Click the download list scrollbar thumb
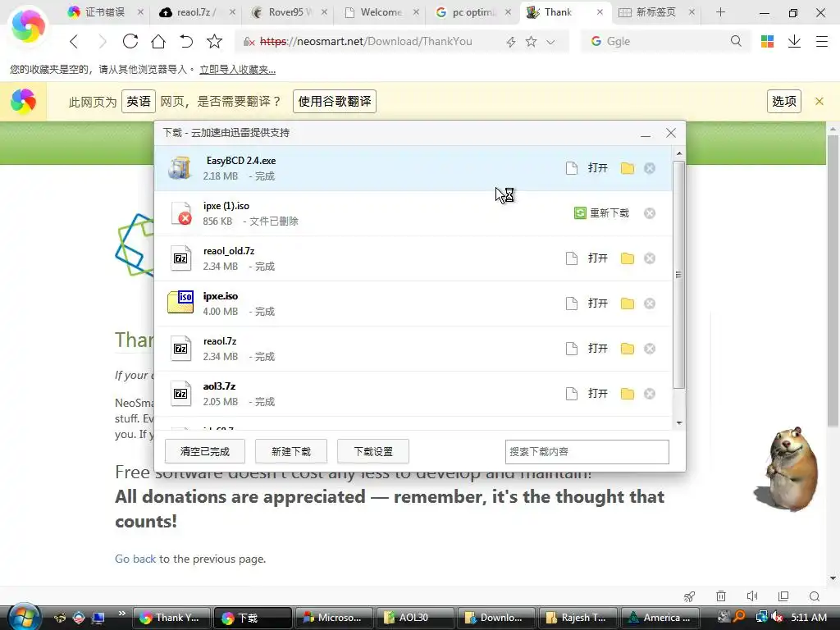This screenshot has width=840, height=630. point(678,275)
